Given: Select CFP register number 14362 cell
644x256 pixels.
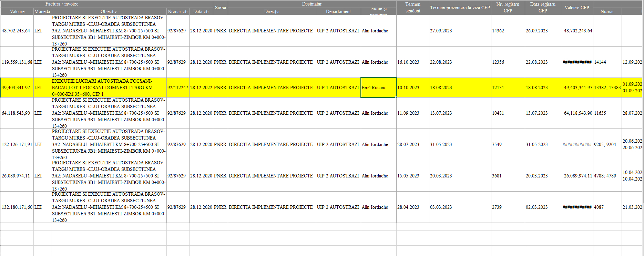Looking at the screenshot, I should (x=508, y=31).
